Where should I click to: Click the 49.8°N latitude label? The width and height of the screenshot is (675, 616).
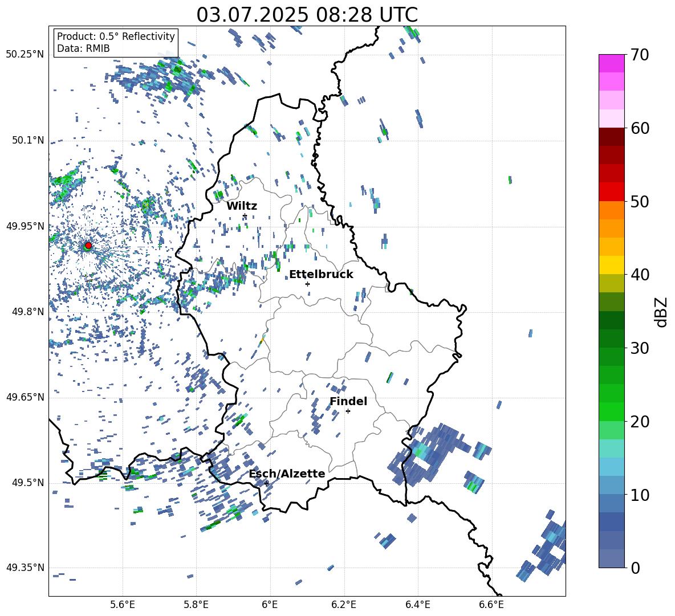27,312
